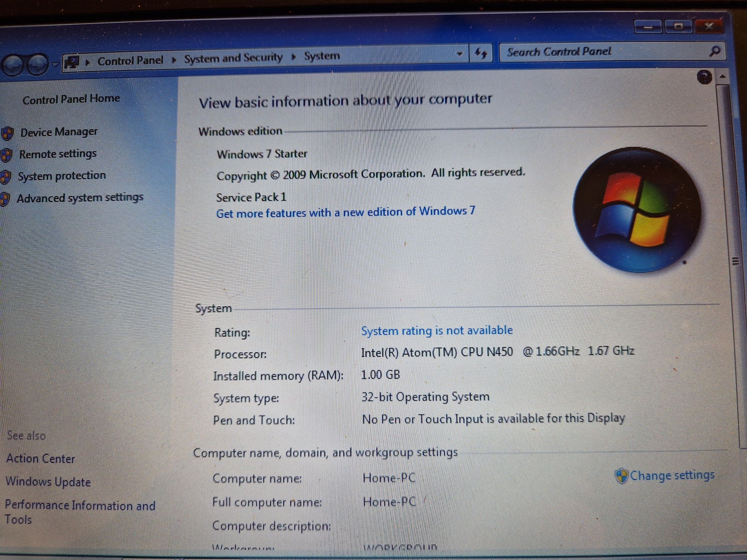Click the shield icon beside Device Manager

pos(7,133)
